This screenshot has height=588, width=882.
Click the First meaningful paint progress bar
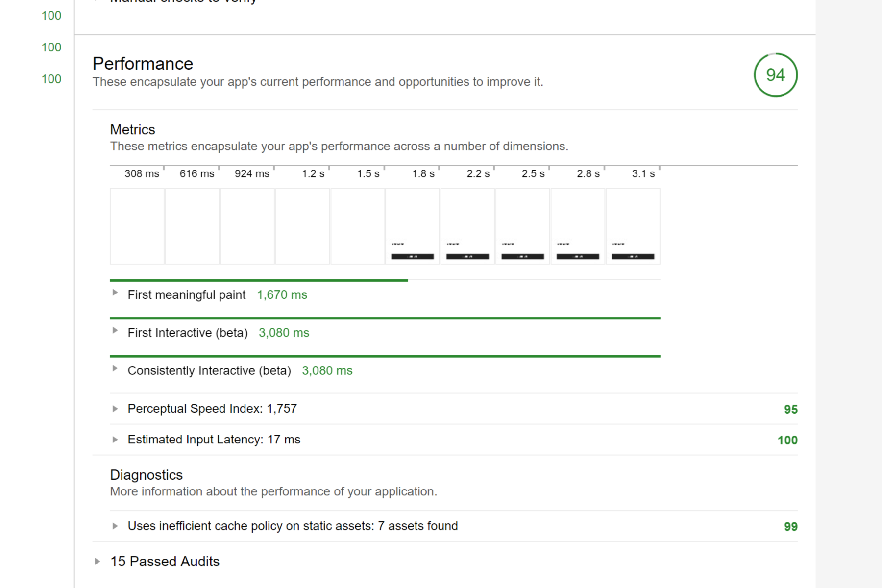click(x=259, y=280)
